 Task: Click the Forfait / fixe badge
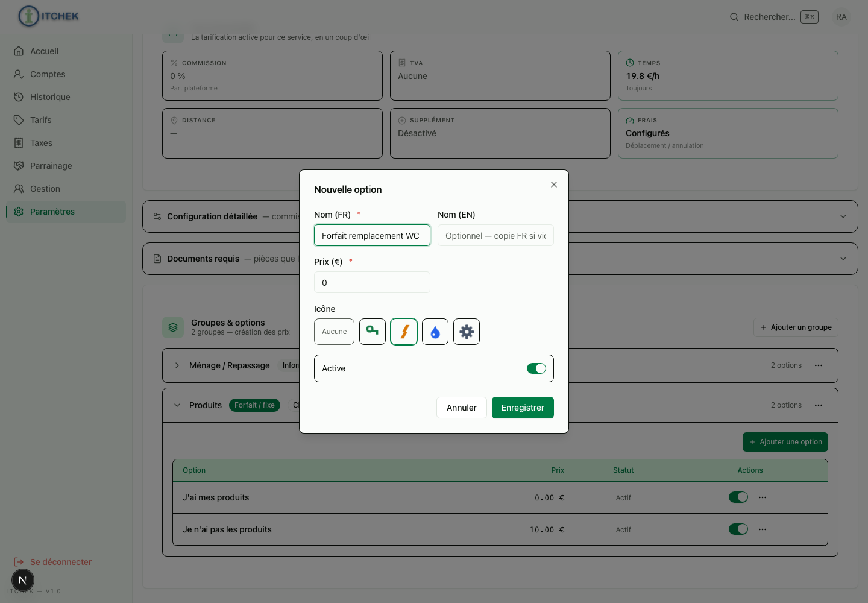[x=254, y=405]
